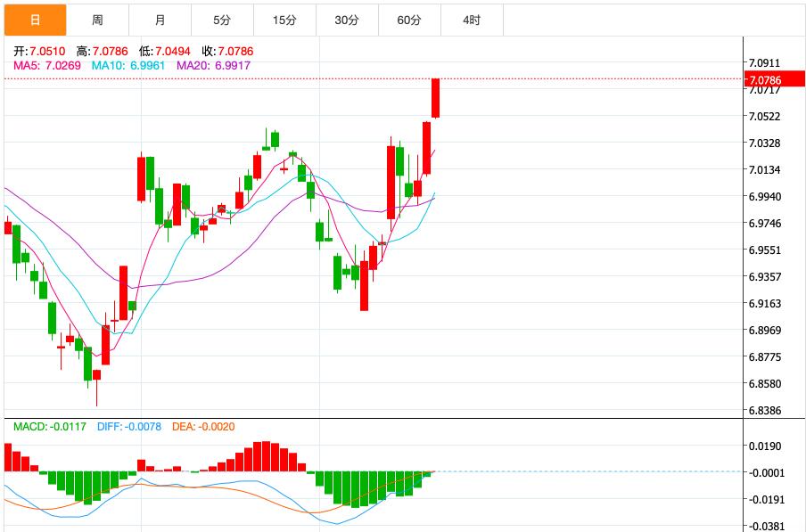The width and height of the screenshot is (806, 532).
Task: Click the red current price tag on axis
Action: (x=775, y=79)
